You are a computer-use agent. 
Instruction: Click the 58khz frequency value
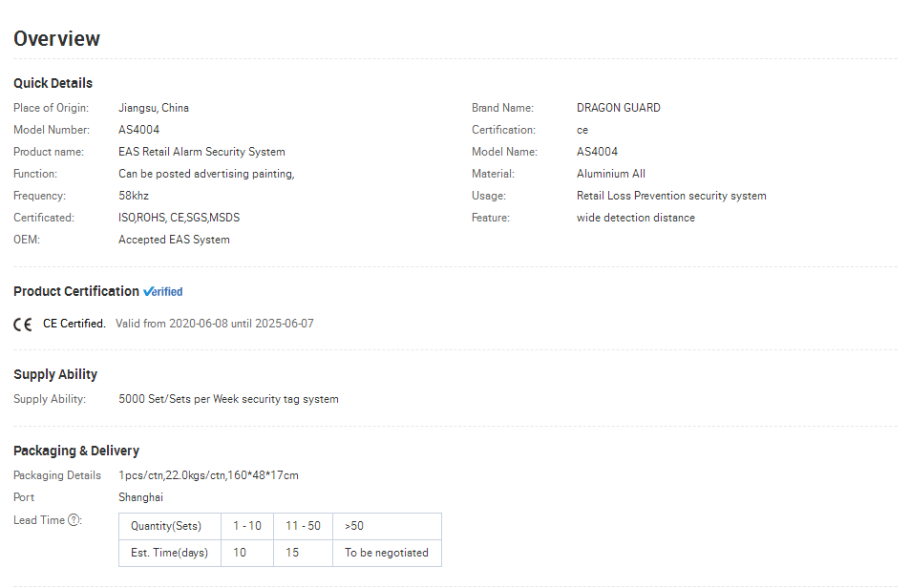pos(134,196)
